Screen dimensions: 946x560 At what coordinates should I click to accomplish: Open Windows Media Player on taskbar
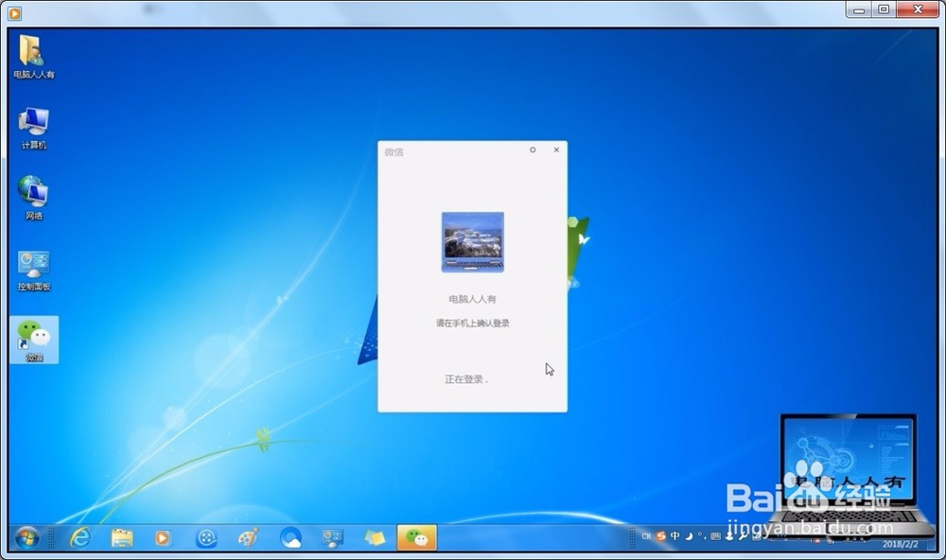[163, 537]
